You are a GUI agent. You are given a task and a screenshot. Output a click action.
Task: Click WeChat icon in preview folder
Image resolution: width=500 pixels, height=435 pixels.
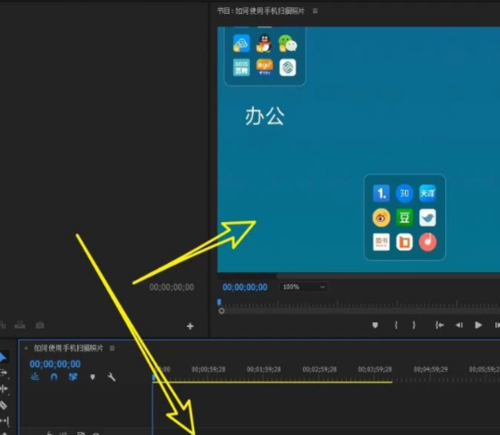(287, 44)
